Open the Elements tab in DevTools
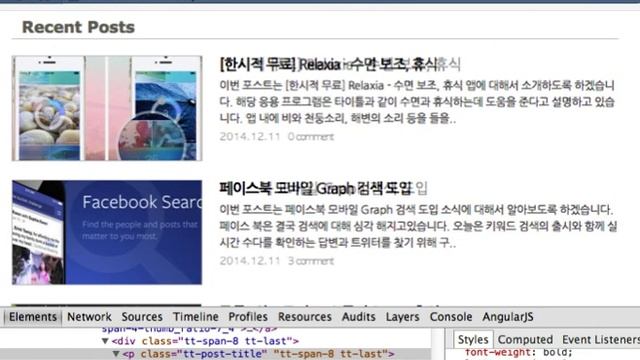 coord(33,317)
